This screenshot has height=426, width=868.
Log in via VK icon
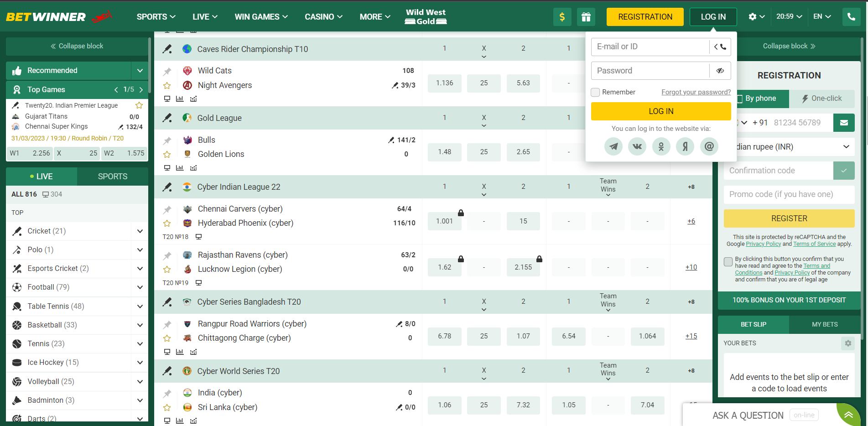click(x=637, y=146)
